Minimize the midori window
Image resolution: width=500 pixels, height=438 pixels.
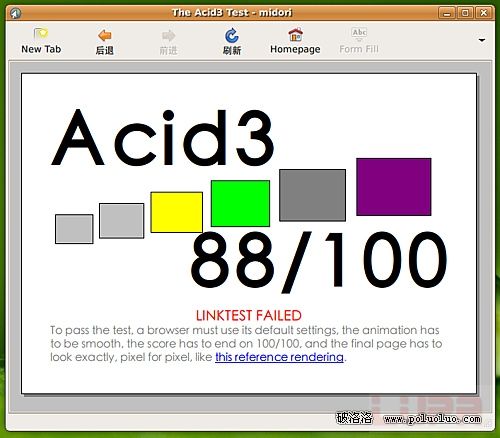coord(447,13)
